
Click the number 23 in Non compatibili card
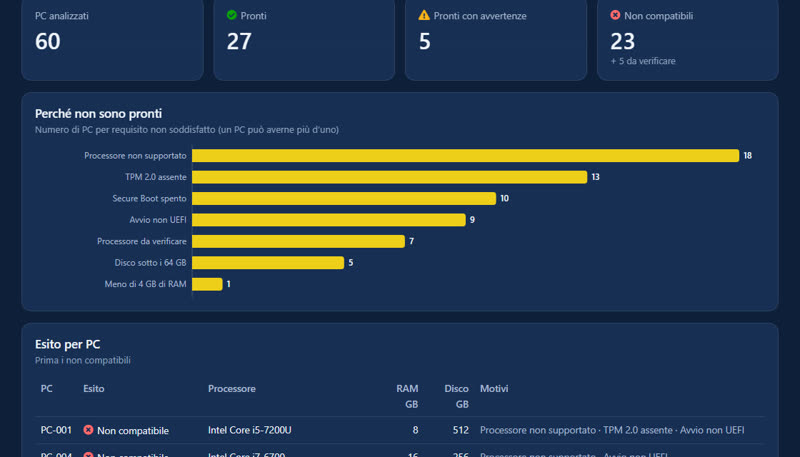coord(622,41)
